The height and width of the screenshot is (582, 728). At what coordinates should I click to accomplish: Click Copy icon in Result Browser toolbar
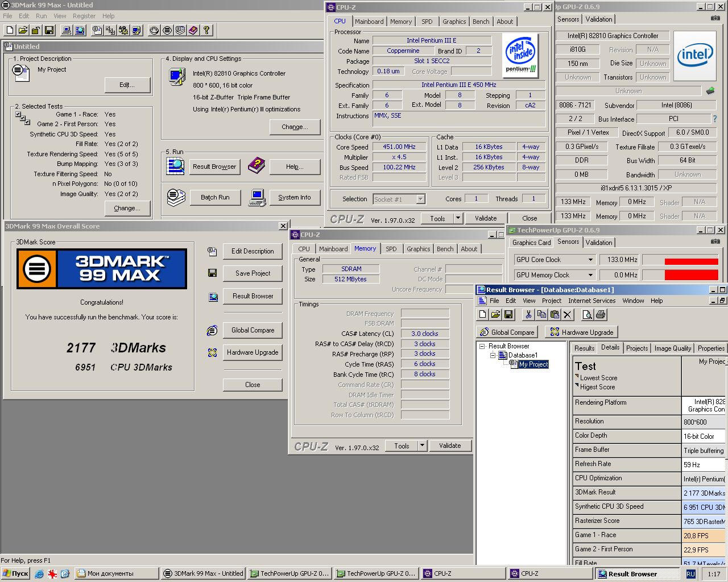[x=541, y=314]
